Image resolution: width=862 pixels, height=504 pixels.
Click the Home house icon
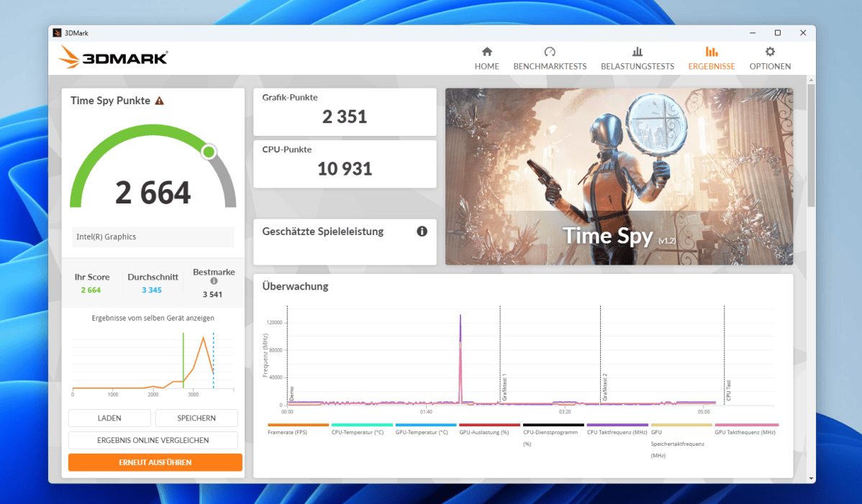(486, 52)
